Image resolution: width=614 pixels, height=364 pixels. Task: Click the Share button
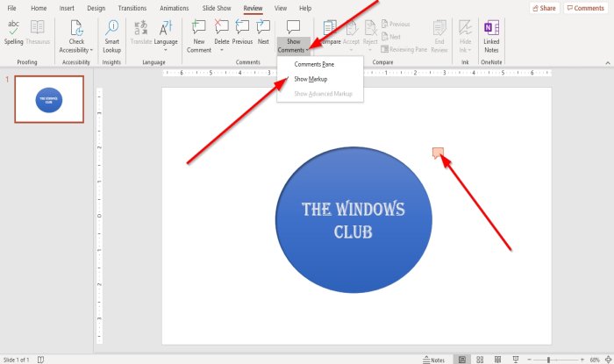(x=545, y=8)
